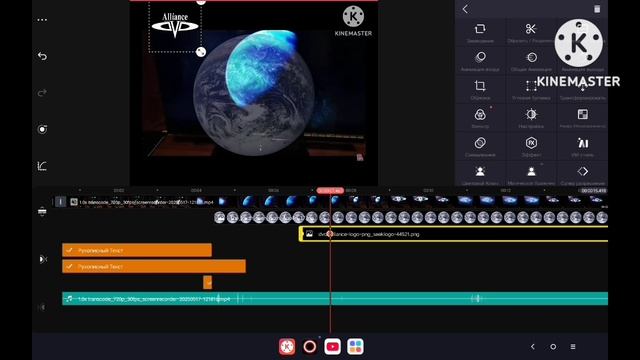The height and width of the screenshot is (360, 640).
Task: Select the scissors Trim/Split tool
Action: (x=531, y=33)
